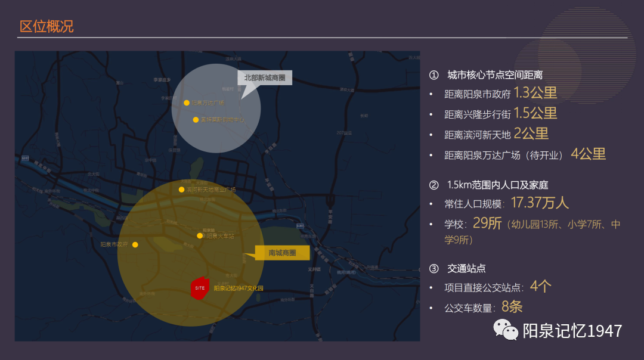Select the 29所 school count text
The width and height of the screenshot is (644, 360).
pos(487,224)
